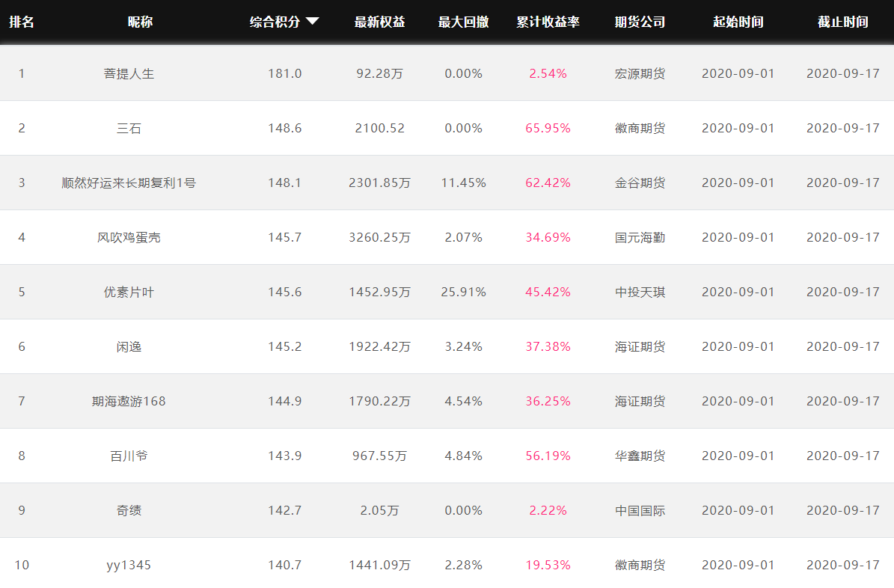Open nickname 顺然好运来长期复利1号

129,183
